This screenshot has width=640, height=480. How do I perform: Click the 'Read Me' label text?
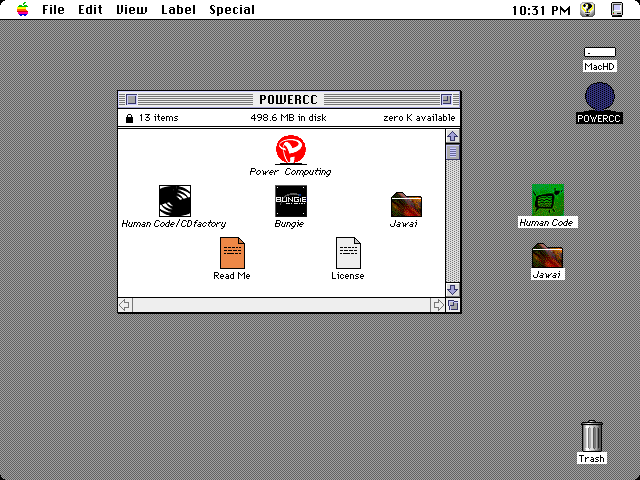pyautogui.click(x=232, y=276)
